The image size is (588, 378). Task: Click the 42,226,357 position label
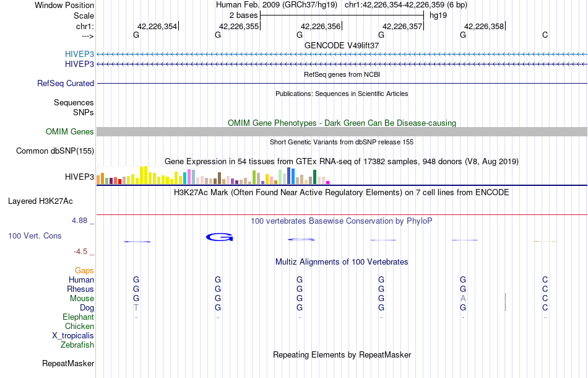pos(402,26)
